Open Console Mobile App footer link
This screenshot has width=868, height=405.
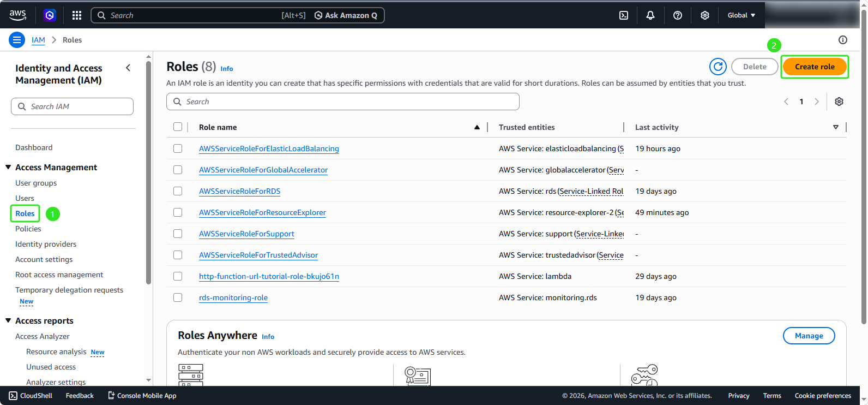[x=142, y=396]
